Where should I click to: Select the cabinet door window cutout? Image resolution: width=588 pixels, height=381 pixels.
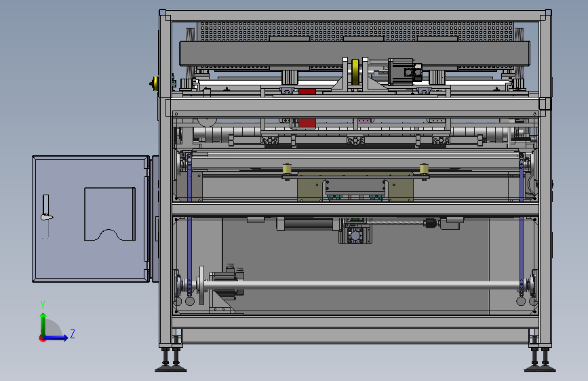tap(110, 214)
